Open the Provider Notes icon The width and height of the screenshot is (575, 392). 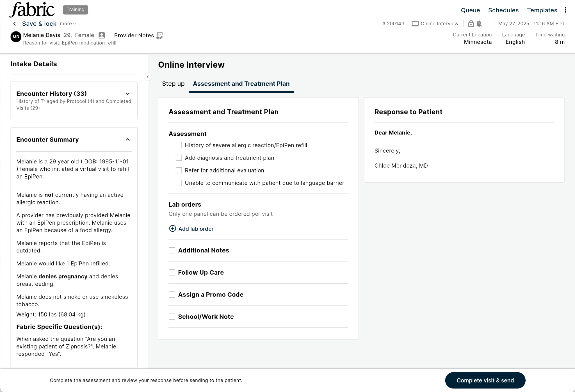pos(160,35)
